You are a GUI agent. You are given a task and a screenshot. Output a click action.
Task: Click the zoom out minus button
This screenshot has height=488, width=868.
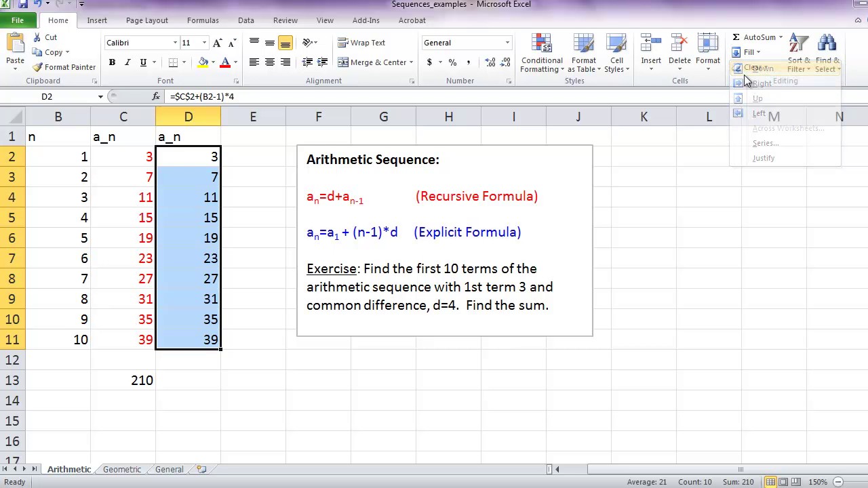(838, 482)
